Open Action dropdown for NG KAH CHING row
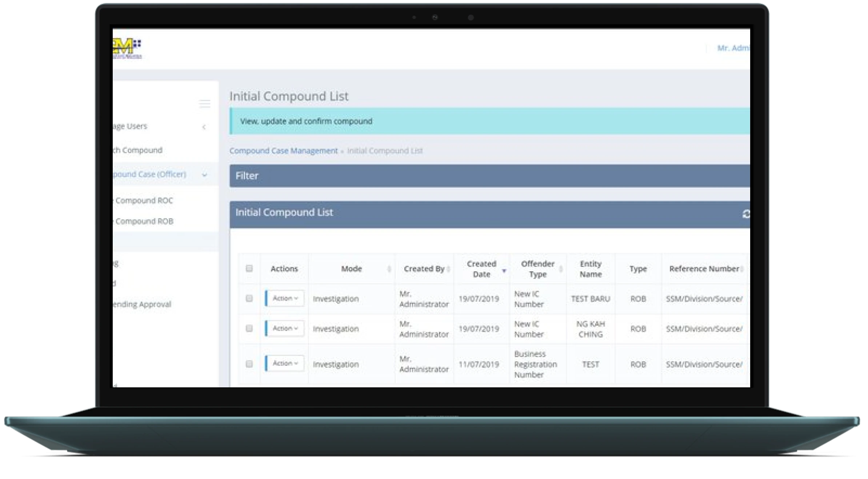Image resolution: width=868 pixels, height=479 pixels. tap(285, 328)
